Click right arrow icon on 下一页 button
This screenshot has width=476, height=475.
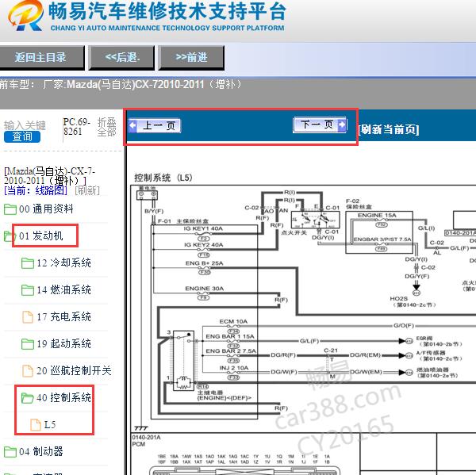[341, 124]
